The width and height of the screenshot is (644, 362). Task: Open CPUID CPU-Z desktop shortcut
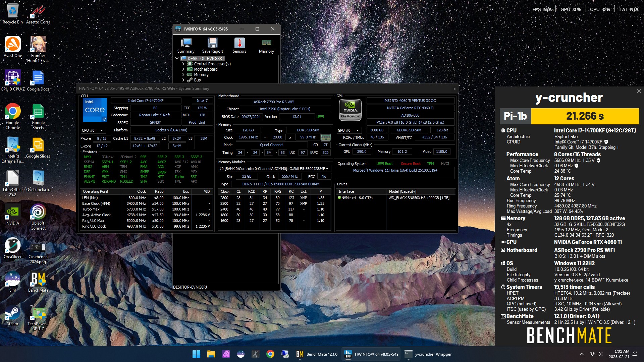tap(13, 80)
